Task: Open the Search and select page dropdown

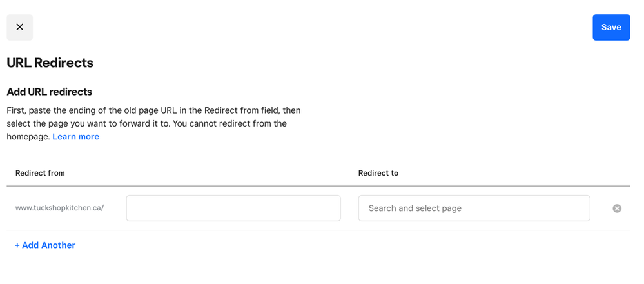Action: click(474, 208)
